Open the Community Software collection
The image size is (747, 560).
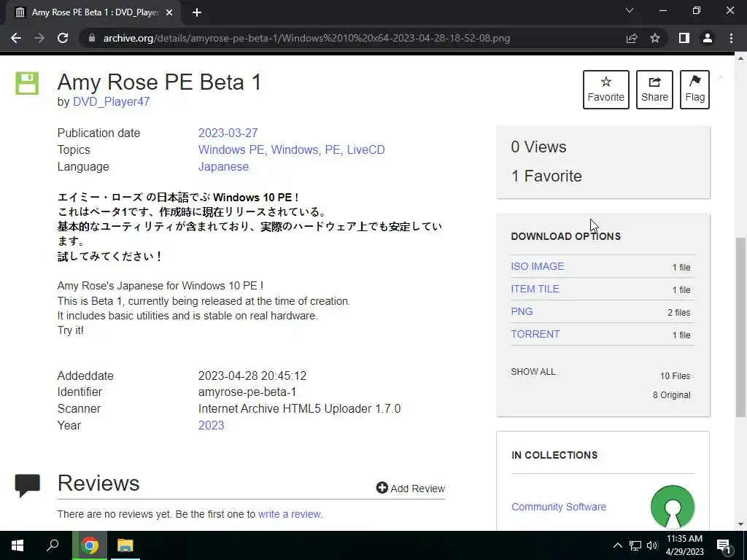click(559, 507)
